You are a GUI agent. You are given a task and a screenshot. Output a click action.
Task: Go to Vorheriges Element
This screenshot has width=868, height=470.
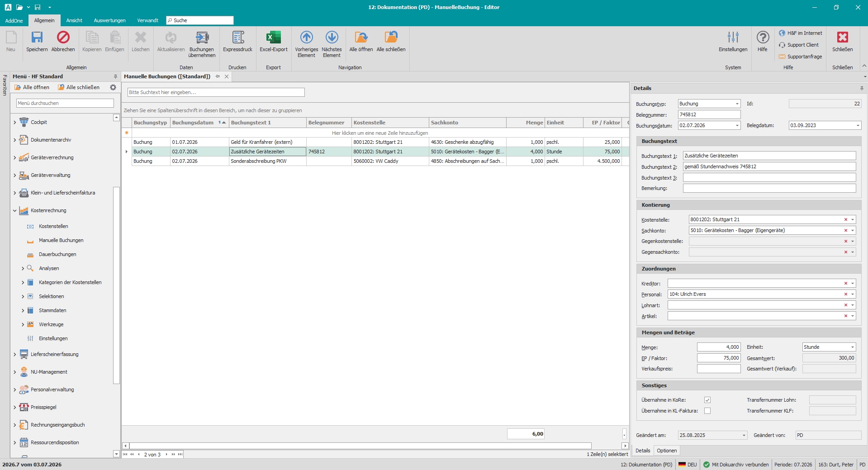click(306, 43)
